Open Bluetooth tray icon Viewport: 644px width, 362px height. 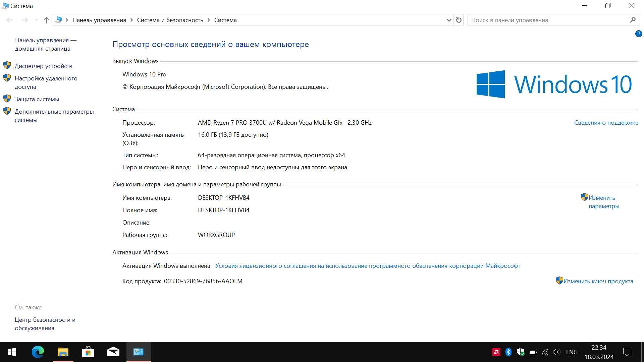coord(508,352)
